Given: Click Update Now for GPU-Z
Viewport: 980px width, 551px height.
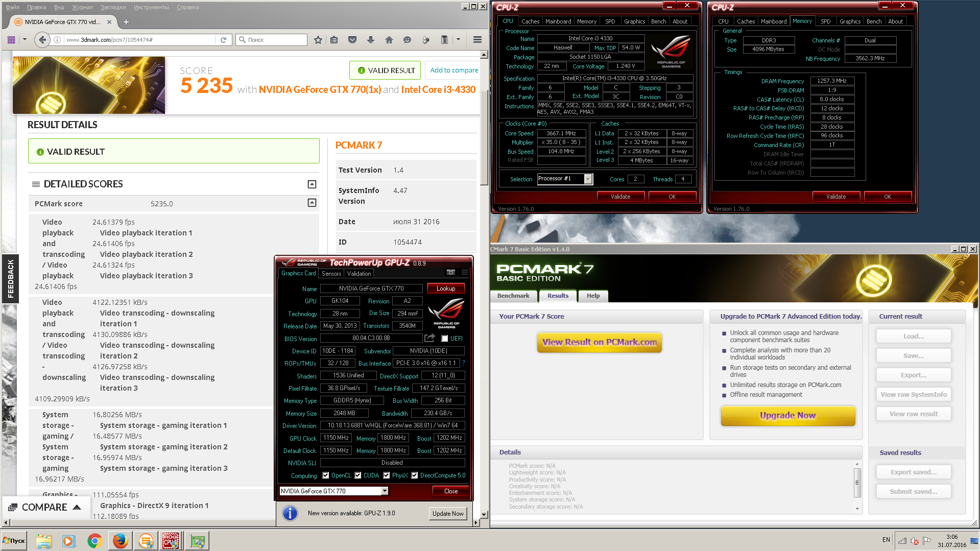Looking at the screenshot, I should pos(448,513).
